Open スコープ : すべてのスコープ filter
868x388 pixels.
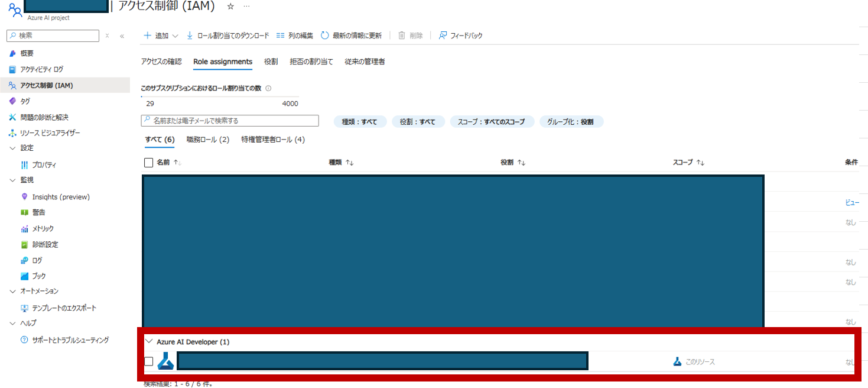tap(492, 122)
